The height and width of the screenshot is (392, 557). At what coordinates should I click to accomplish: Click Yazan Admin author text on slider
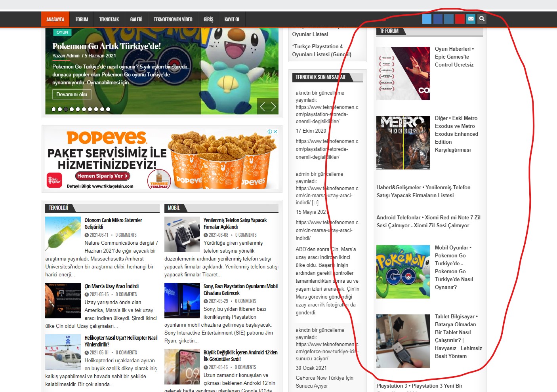click(x=66, y=56)
